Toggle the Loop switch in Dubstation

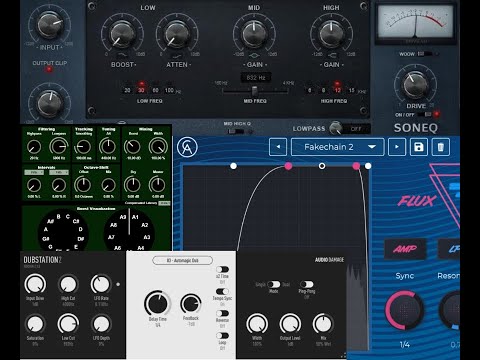[x=222, y=335]
